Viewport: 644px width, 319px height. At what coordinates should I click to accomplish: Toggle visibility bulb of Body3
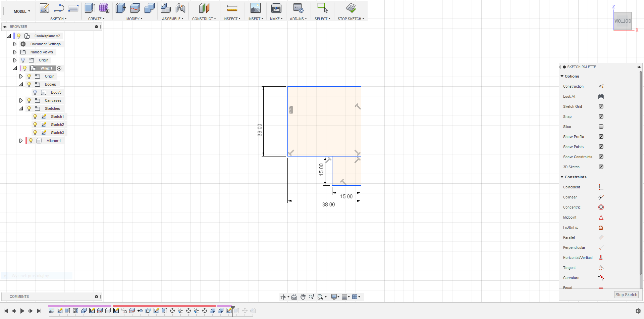pyautogui.click(x=35, y=92)
